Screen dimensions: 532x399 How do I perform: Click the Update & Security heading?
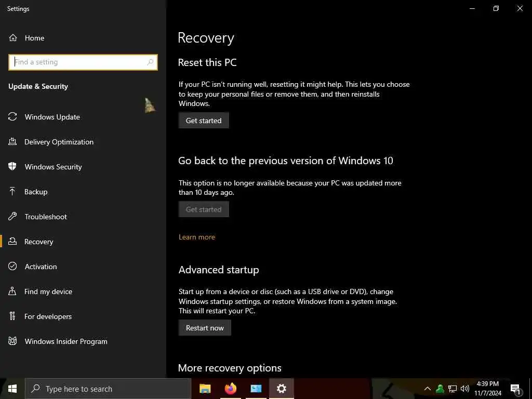click(x=38, y=87)
